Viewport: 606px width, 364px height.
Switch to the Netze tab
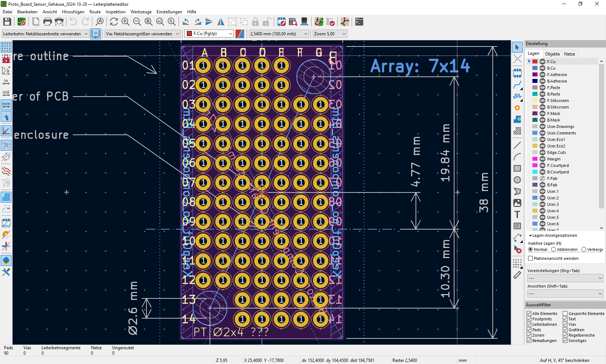click(x=570, y=54)
